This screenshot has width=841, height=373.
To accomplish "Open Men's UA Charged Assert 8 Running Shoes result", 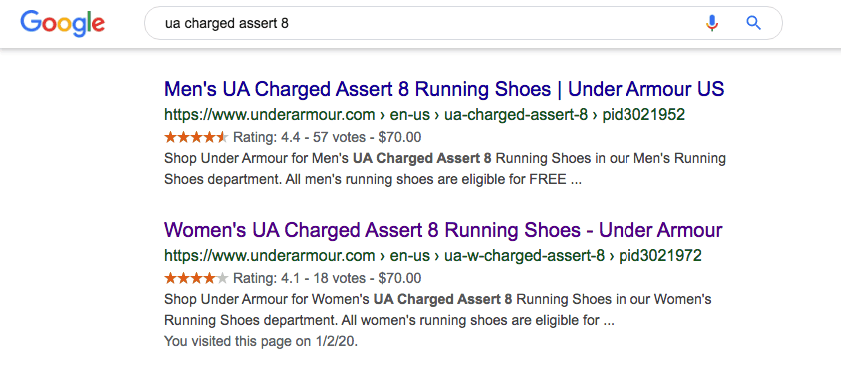I will tap(444, 89).
